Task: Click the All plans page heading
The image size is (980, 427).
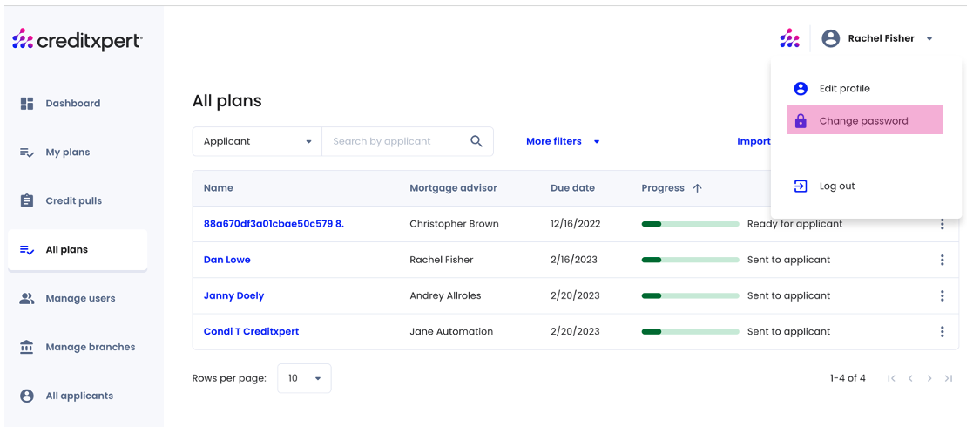Action: pos(226,101)
